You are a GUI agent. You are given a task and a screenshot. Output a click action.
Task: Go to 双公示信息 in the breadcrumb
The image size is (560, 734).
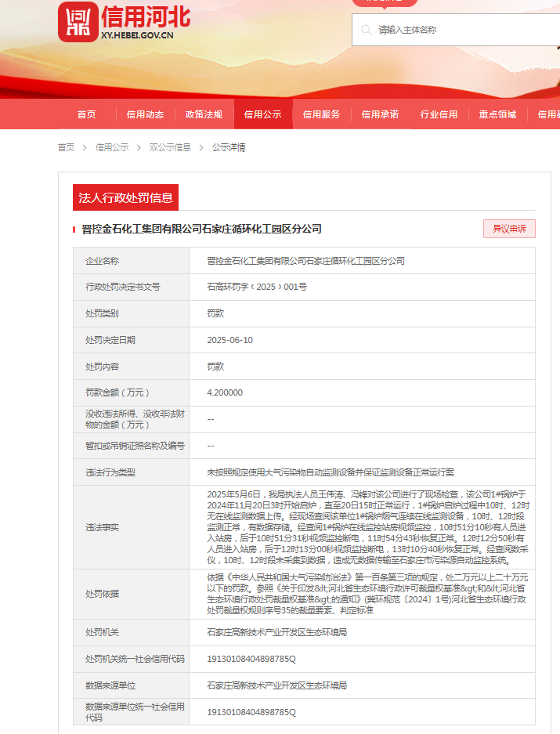pyautogui.click(x=170, y=147)
